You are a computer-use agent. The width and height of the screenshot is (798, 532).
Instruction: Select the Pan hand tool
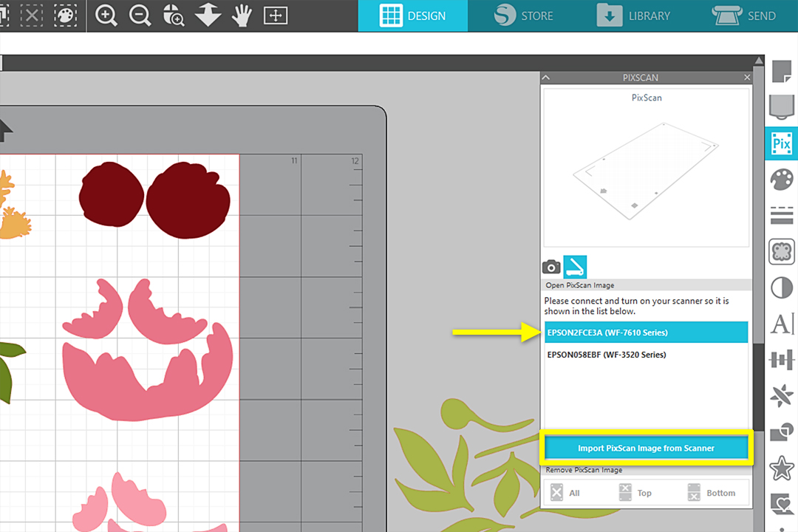click(x=241, y=16)
